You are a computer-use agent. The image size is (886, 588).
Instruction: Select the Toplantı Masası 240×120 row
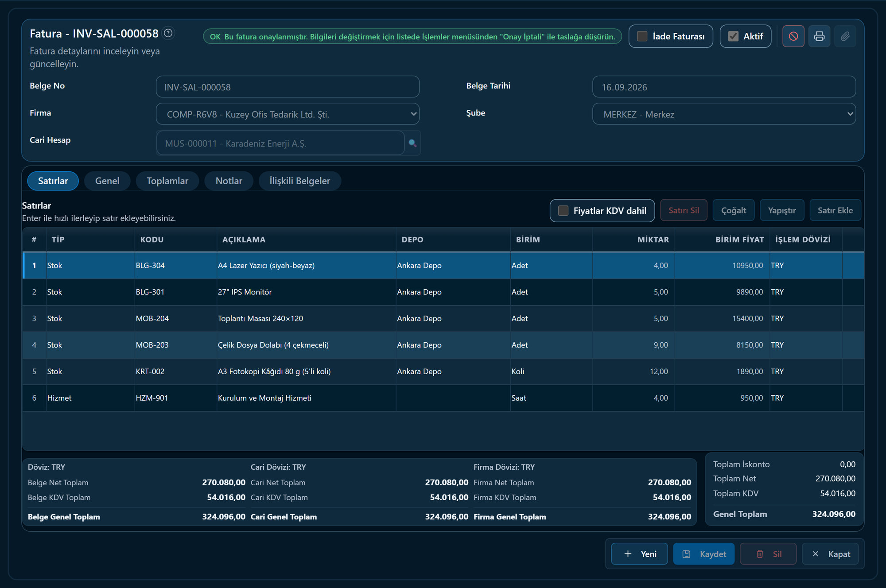pyautogui.click(x=443, y=319)
